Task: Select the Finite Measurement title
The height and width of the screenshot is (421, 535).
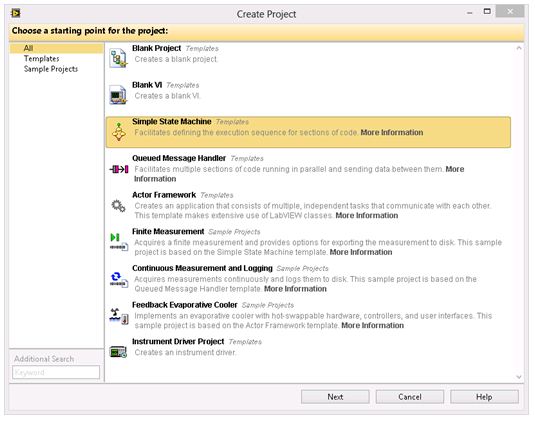Action: 168,232
